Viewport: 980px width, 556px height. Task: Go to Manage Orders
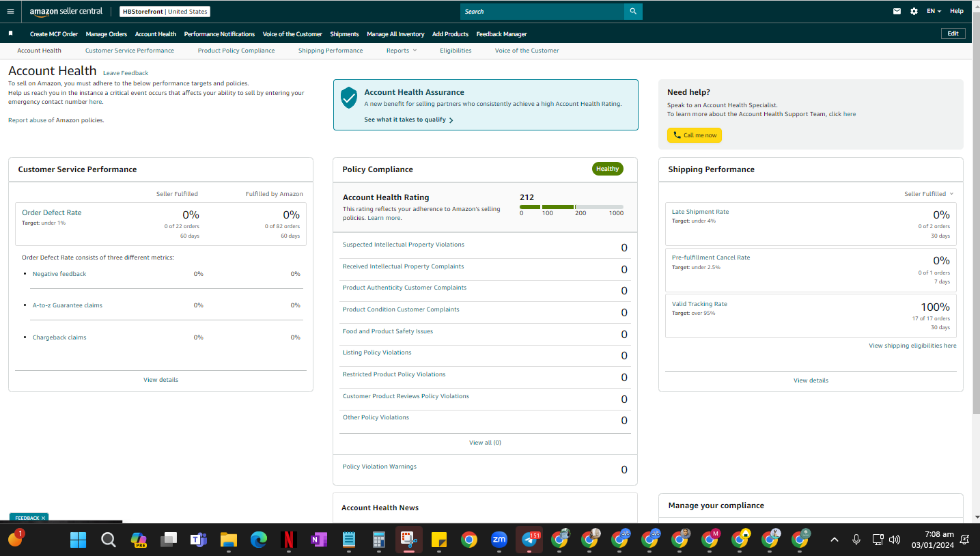107,34
